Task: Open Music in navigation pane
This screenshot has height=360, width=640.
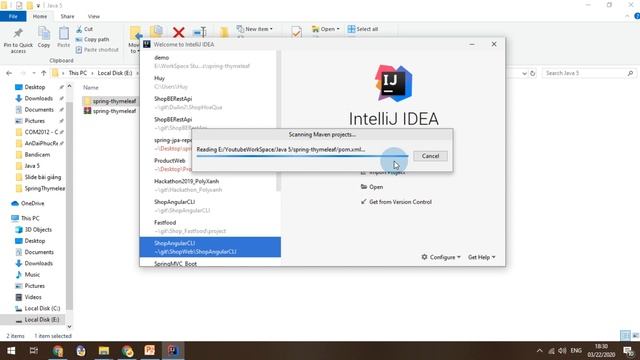Action: tap(32, 275)
